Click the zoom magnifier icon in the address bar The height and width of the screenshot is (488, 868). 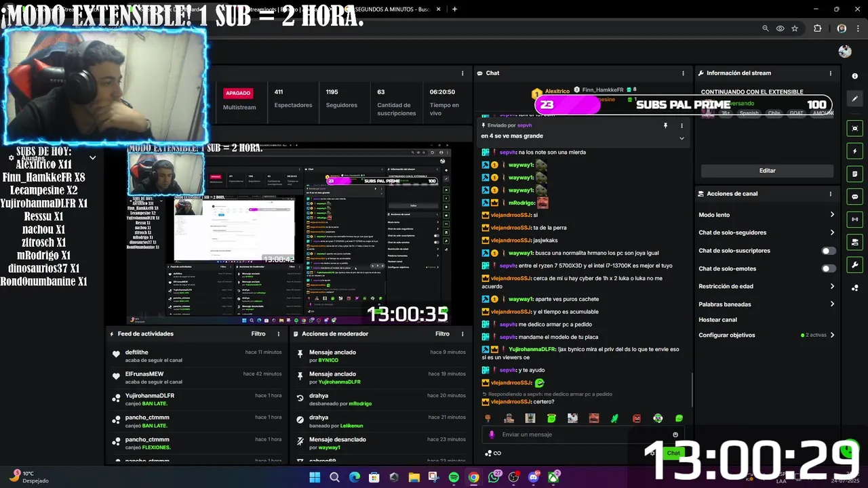(766, 28)
